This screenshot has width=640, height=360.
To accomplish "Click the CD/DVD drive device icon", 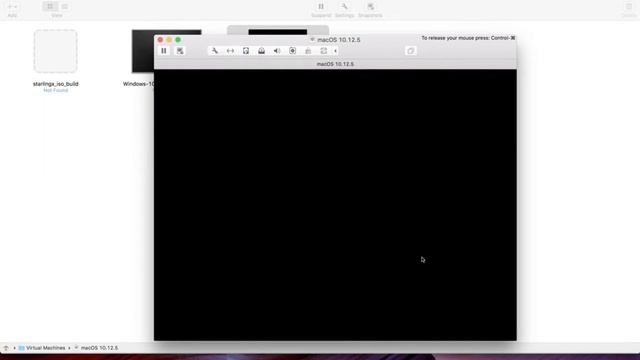I will 261,51.
